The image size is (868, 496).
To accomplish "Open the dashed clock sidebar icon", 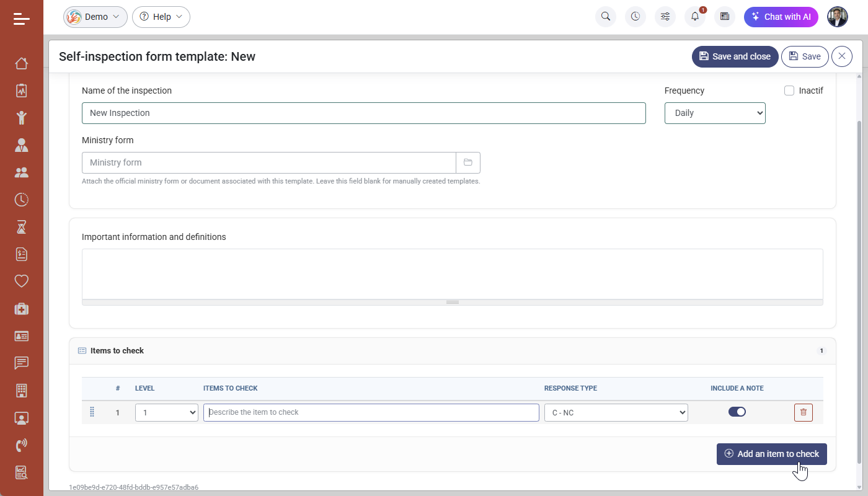I will (x=22, y=200).
